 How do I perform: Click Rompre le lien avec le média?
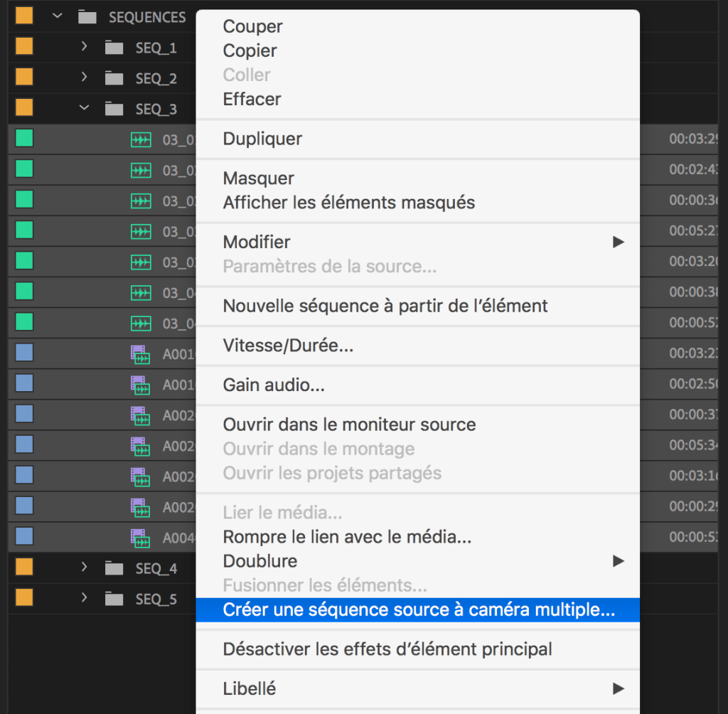(x=347, y=537)
